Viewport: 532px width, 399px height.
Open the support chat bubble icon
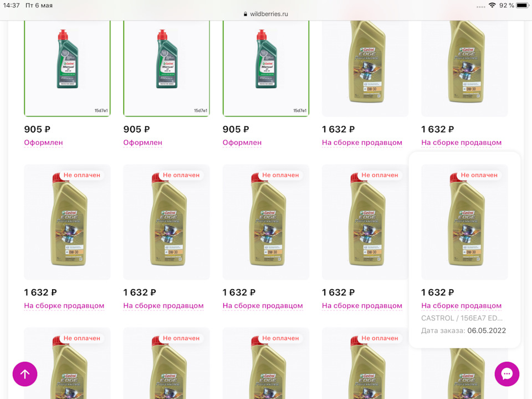point(507,374)
